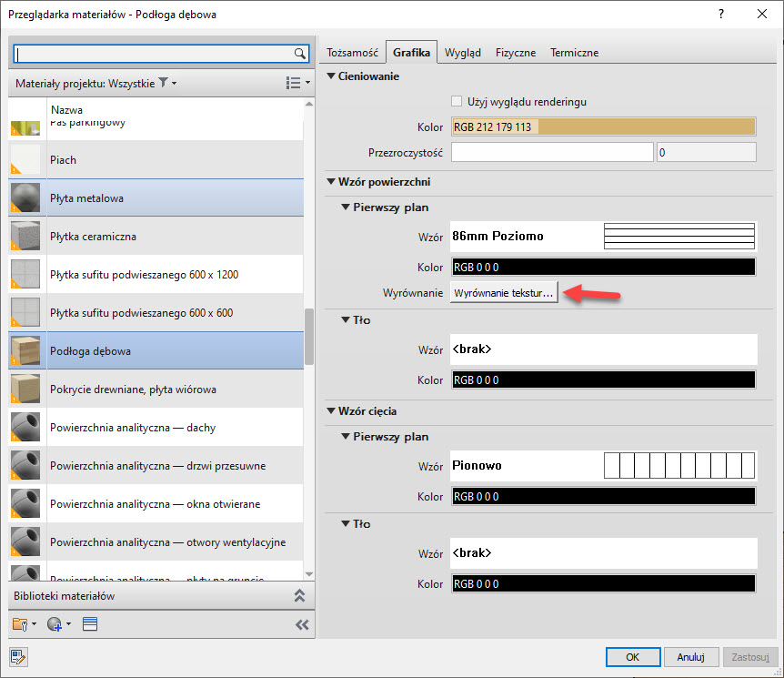784x678 pixels.
Task: Click the shading color swatch RGB 212 179 113
Action: 602,126
